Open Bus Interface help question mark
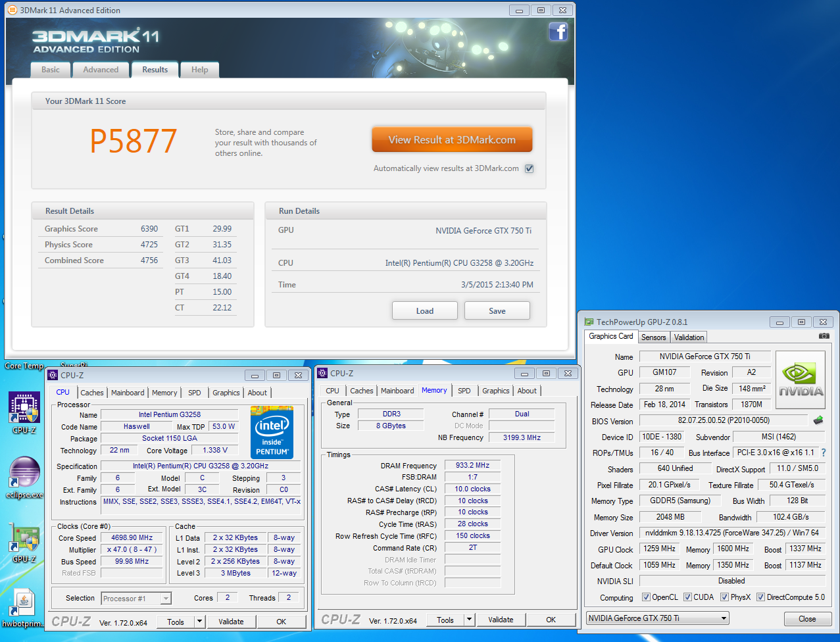Image resolution: width=840 pixels, height=642 pixels. tap(824, 453)
